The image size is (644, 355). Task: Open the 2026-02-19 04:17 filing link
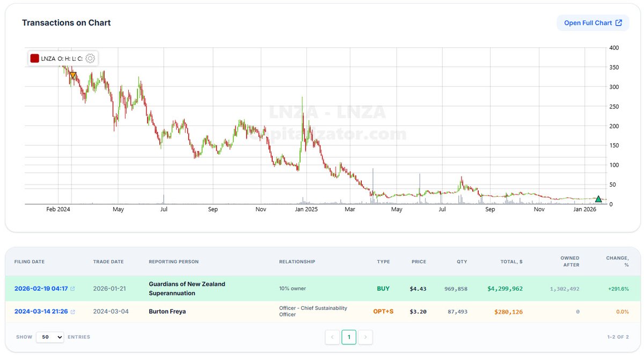pos(41,289)
